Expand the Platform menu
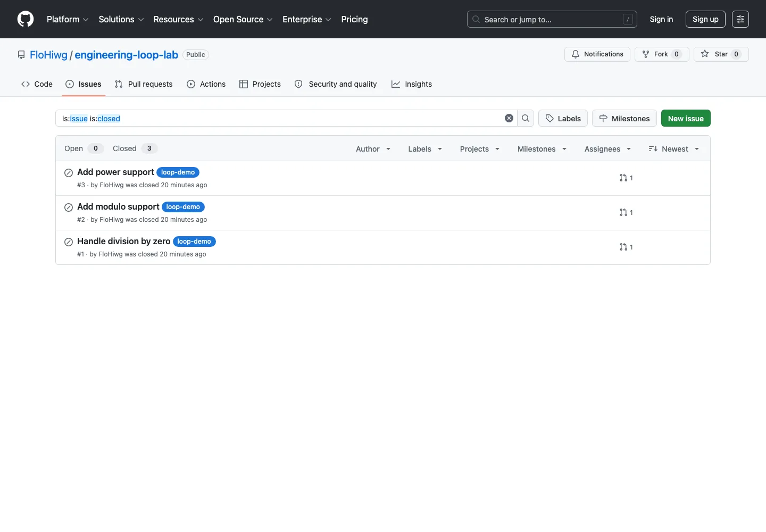 pyautogui.click(x=68, y=19)
